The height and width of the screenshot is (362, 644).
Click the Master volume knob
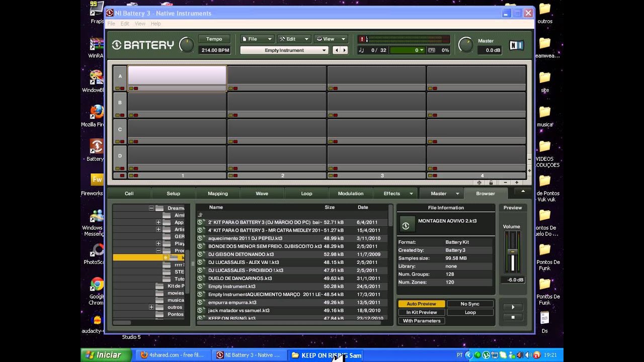[x=466, y=45]
